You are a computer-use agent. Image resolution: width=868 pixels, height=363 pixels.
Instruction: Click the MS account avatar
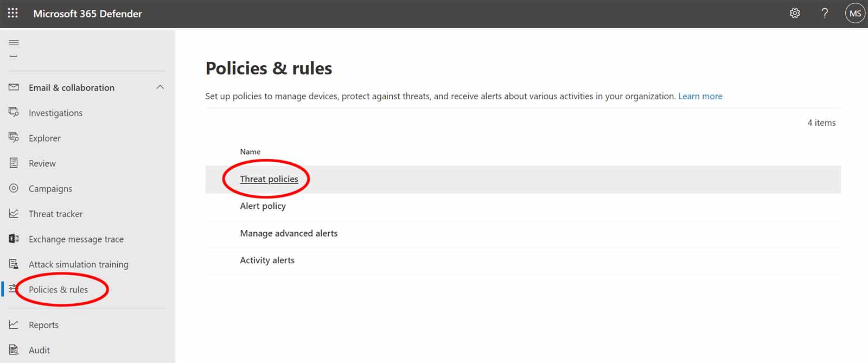(x=855, y=13)
